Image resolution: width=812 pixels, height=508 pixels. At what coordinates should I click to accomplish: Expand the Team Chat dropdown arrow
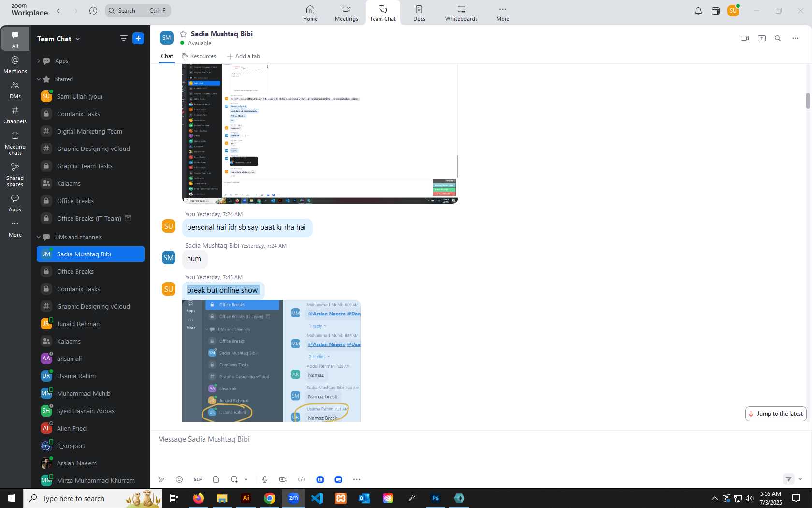point(78,39)
